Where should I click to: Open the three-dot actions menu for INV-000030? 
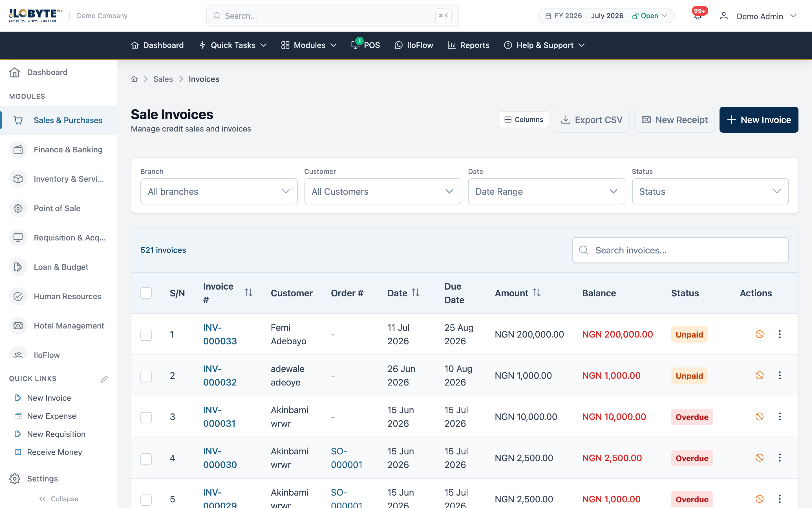click(780, 457)
